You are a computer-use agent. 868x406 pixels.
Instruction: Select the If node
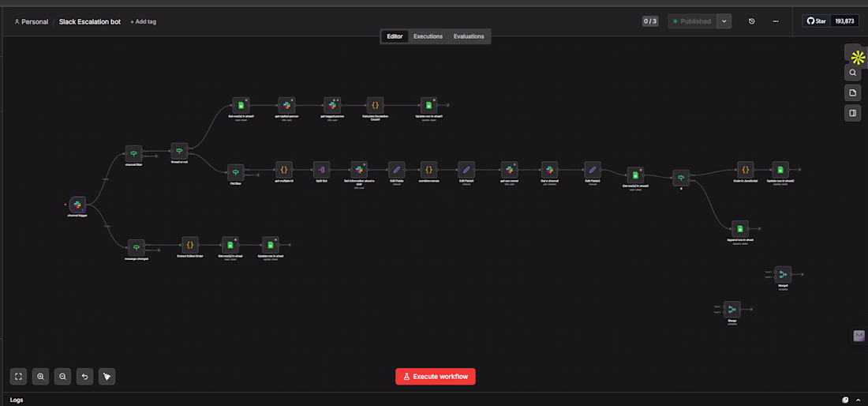(682, 178)
